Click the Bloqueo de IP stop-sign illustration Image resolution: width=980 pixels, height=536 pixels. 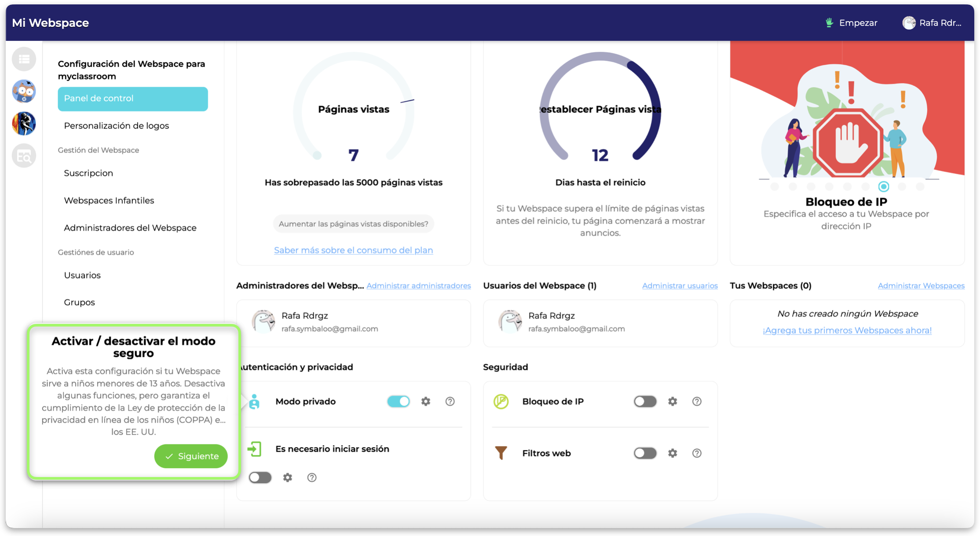[x=847, y=143]
